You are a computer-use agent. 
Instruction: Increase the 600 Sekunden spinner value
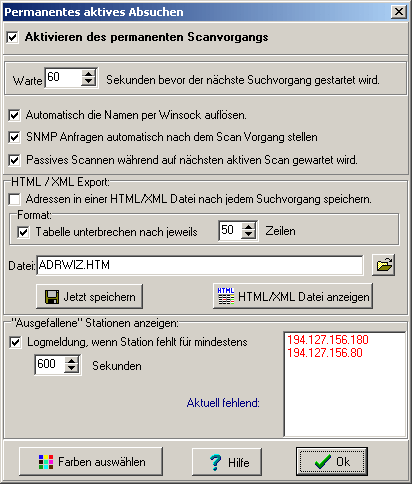coord(72,361)
